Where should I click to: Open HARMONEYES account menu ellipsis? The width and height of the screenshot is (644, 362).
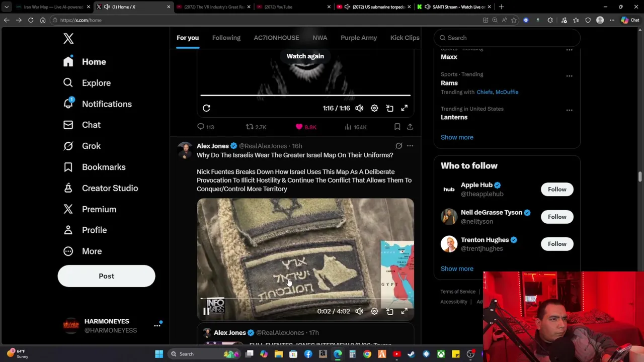[157, 326]
